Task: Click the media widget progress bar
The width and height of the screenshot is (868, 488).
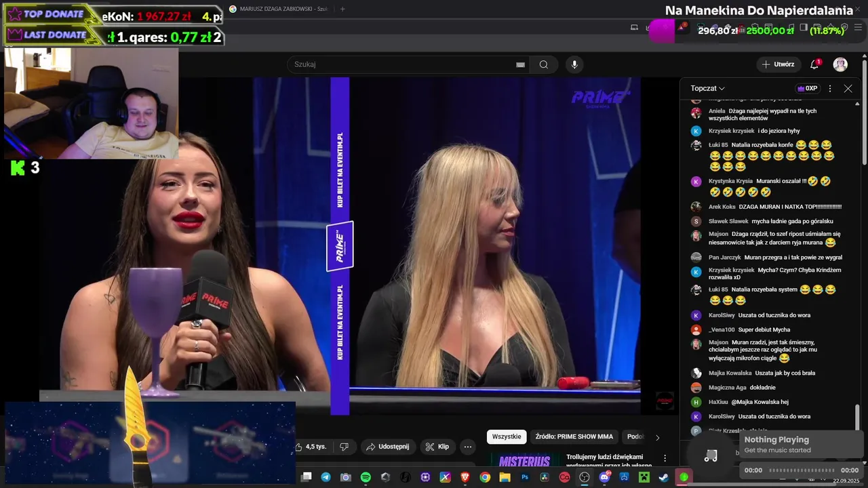Action: point(802,470)
